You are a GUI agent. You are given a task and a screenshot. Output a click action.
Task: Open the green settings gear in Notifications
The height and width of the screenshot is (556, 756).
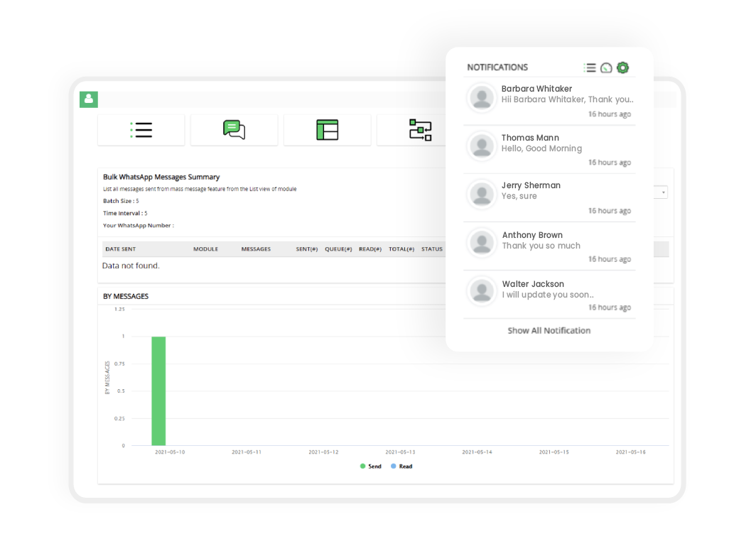pyautogui.click(x=623, y=67)
